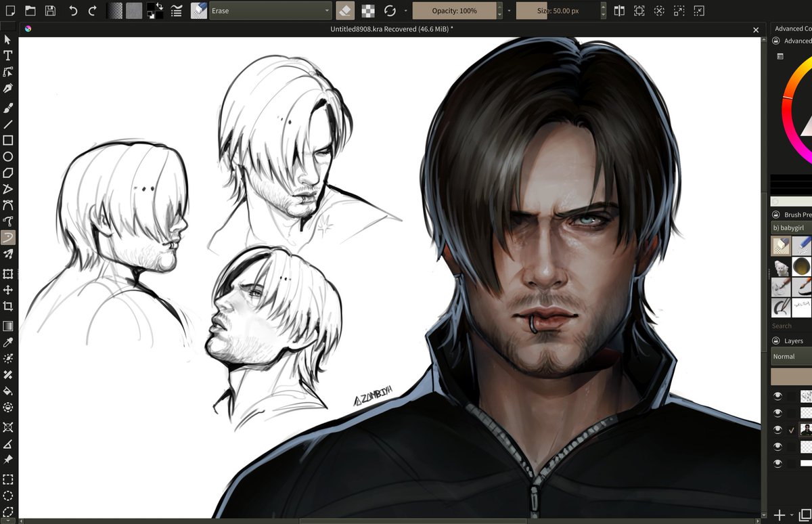812x524 pixels.
Task: Toggle lock on Brush Presets docker
Action: coord(776,215)
